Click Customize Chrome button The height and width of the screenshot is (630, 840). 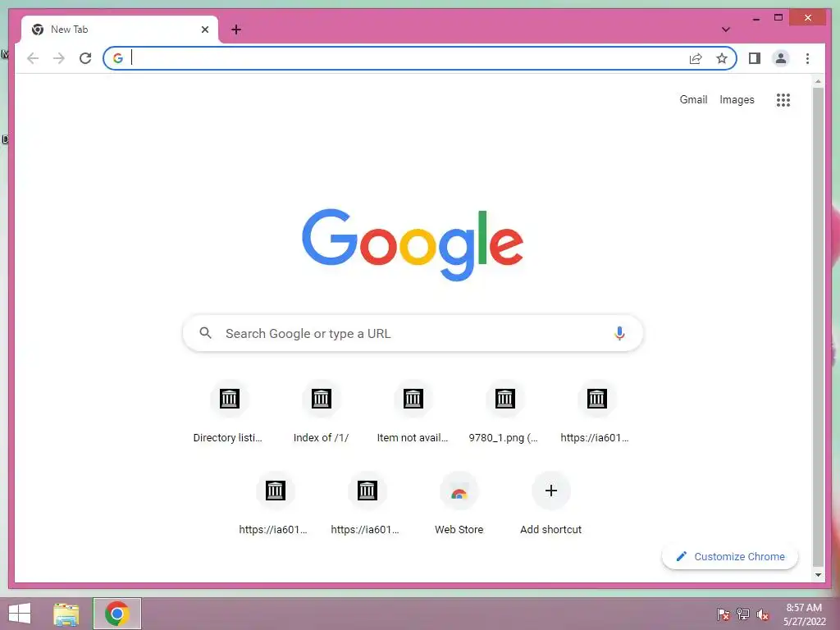coord(729,557)
